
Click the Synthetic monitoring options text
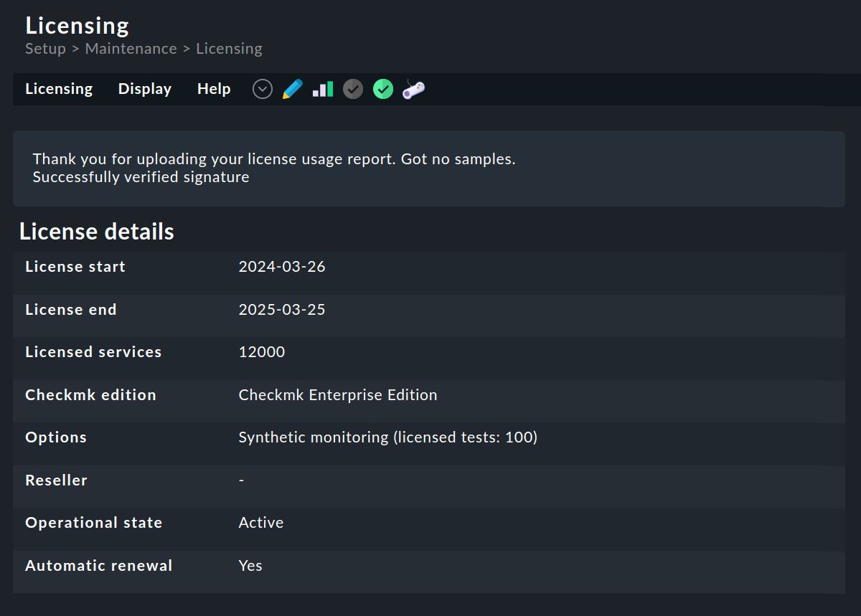coord(387,437)
